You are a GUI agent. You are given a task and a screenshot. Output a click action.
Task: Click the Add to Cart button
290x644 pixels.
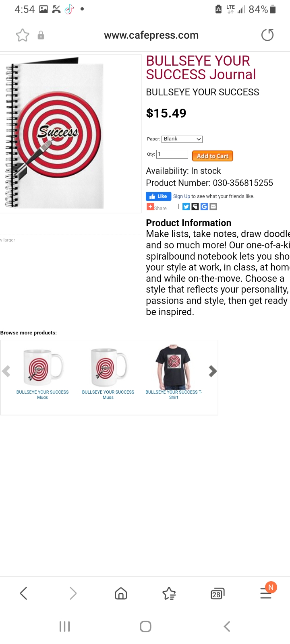[213, 156]
